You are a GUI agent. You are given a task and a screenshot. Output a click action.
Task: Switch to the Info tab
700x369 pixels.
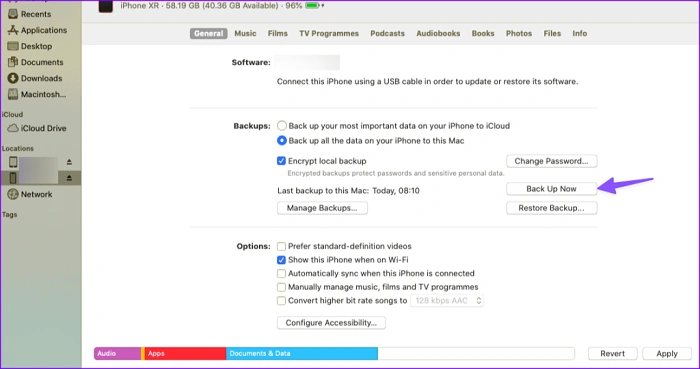click(x=579, y=33)
